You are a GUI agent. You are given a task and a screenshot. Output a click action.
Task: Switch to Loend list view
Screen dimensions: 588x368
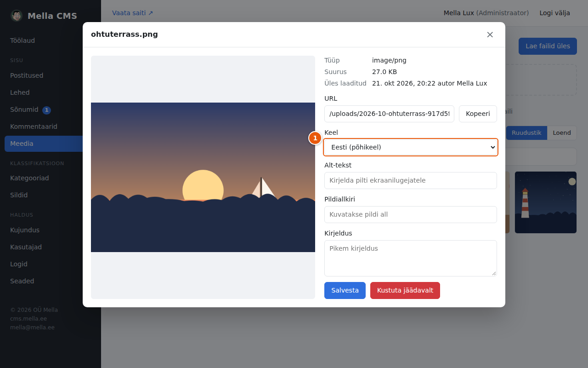[x=562, y=133]
